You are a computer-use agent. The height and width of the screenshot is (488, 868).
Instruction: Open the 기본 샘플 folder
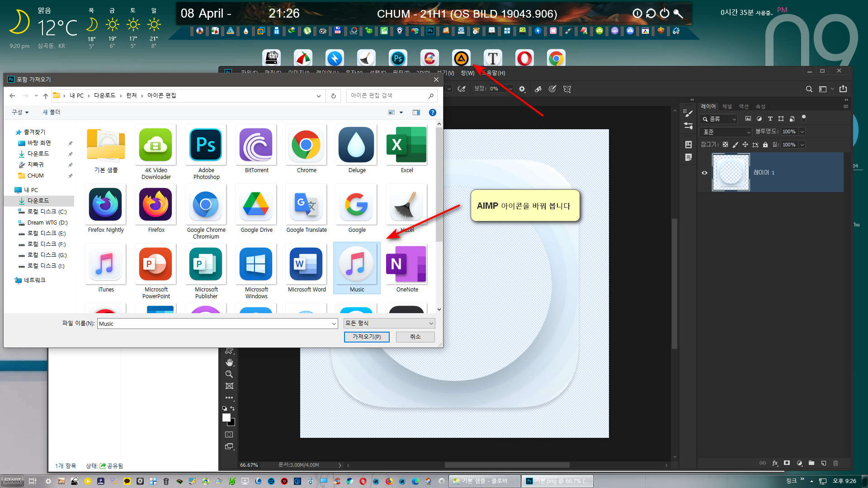(x=106, y=149)
